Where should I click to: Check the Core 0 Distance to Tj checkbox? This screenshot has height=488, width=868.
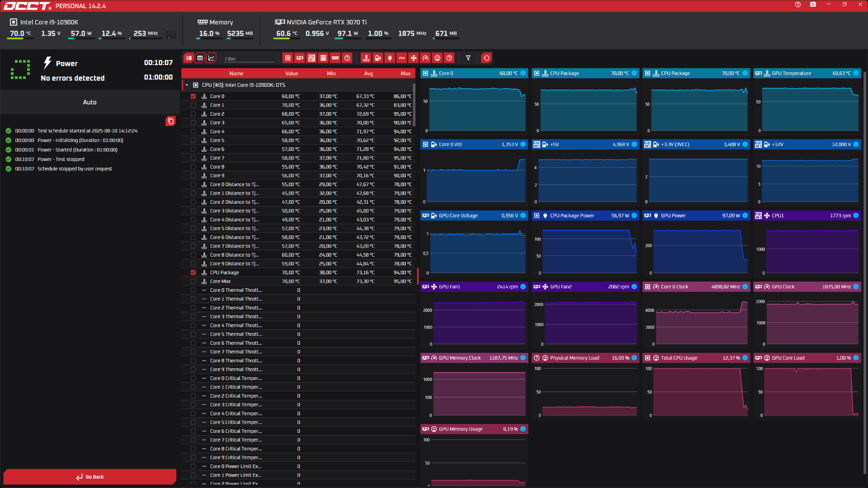(x=193, y=184)
